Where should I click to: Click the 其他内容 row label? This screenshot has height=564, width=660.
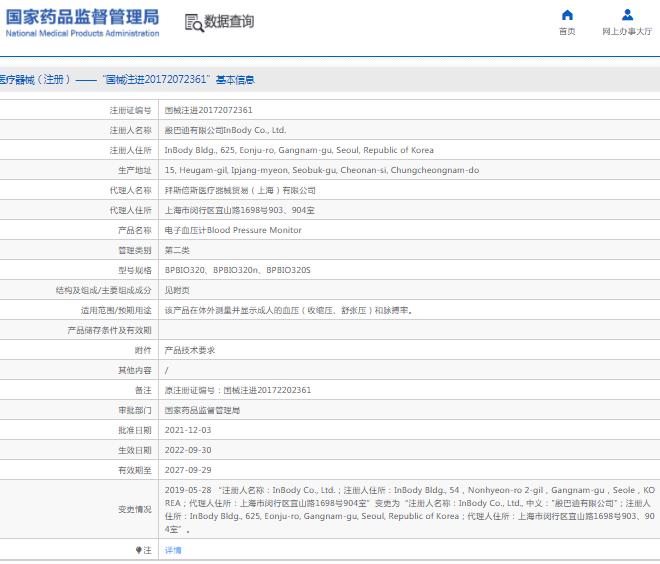pyautogui.click(x=135, y=370)
